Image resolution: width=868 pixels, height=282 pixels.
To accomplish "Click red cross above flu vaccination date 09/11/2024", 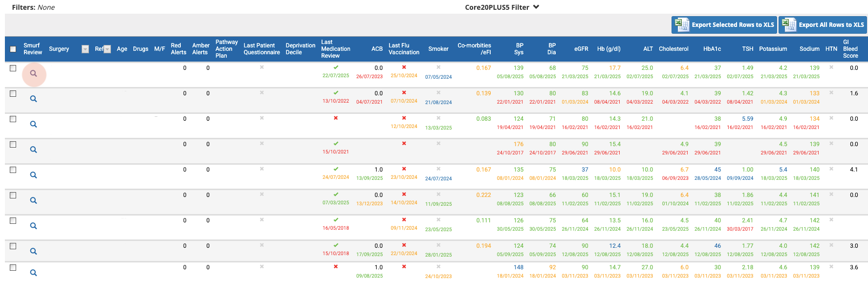I will coord(404,220).
